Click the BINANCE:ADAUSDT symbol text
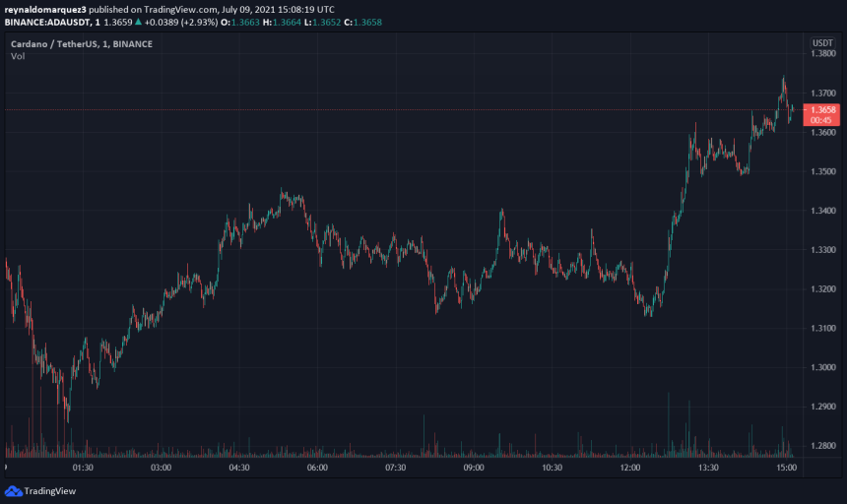The image size is (847, 504). coord(47,23)
